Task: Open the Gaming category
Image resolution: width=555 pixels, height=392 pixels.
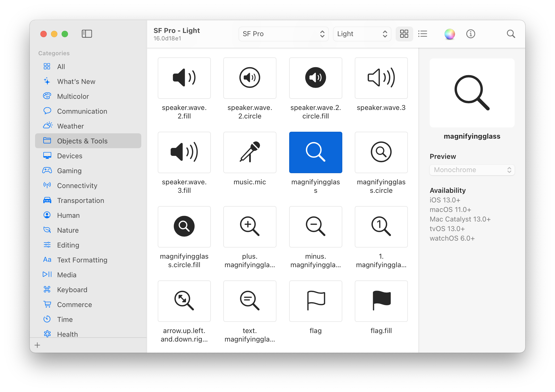Action: pos(69,171)
